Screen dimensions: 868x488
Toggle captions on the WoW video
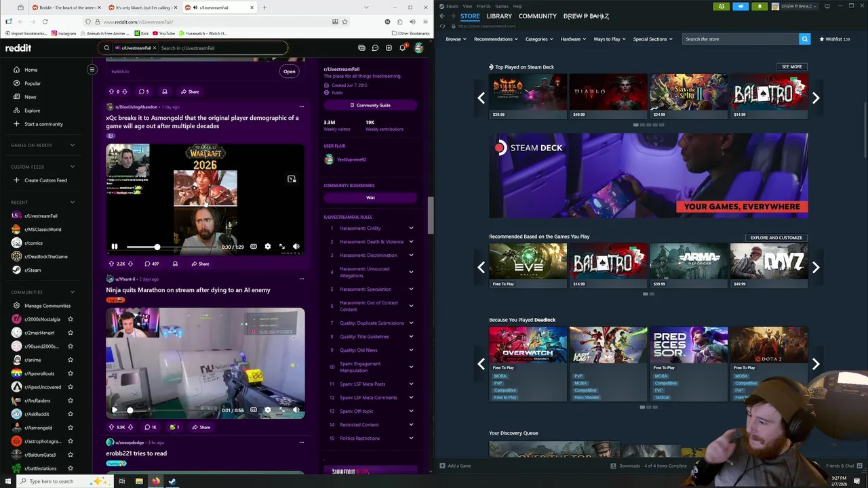[253, 247]
